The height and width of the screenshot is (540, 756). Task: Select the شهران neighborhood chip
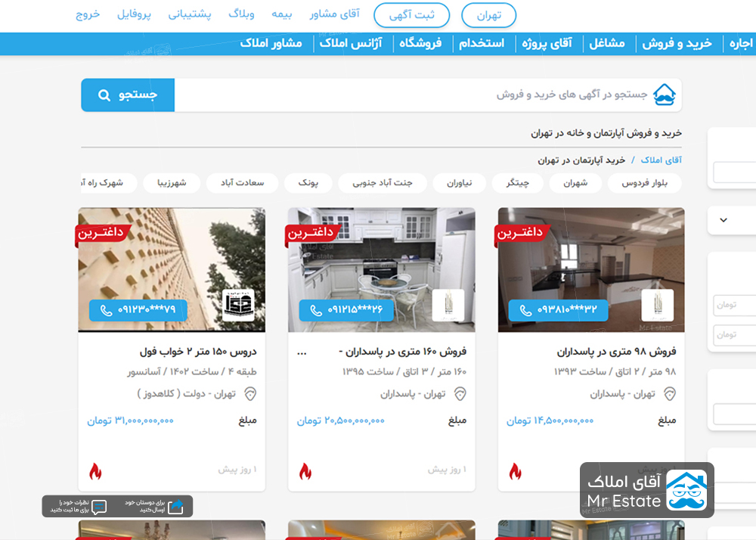pos(575,183)
